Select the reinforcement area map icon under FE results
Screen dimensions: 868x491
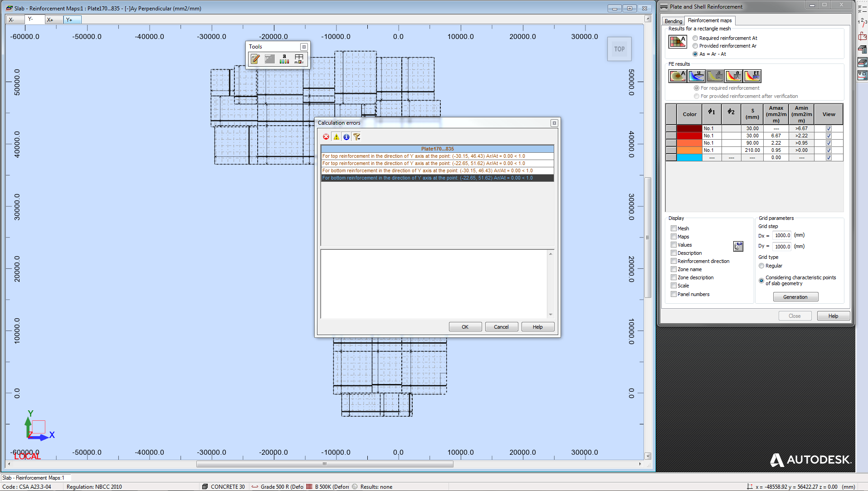pyautogui.click(x=678, y=76)
